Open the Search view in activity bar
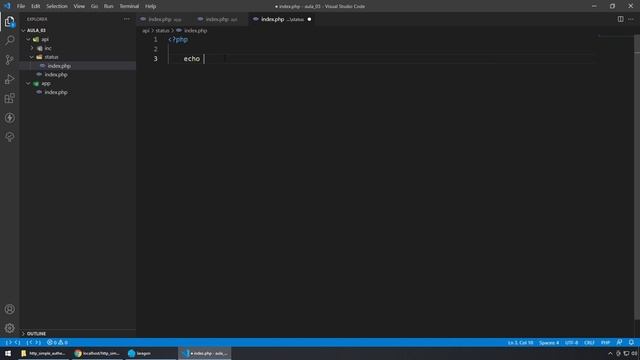The width and height of the screenshot is (640, 360). [x=9, y=40]
